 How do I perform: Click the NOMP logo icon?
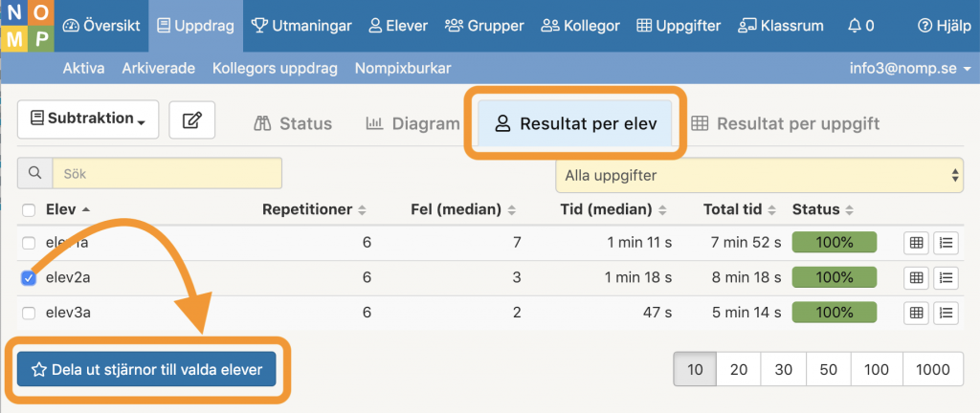point(26,28)
